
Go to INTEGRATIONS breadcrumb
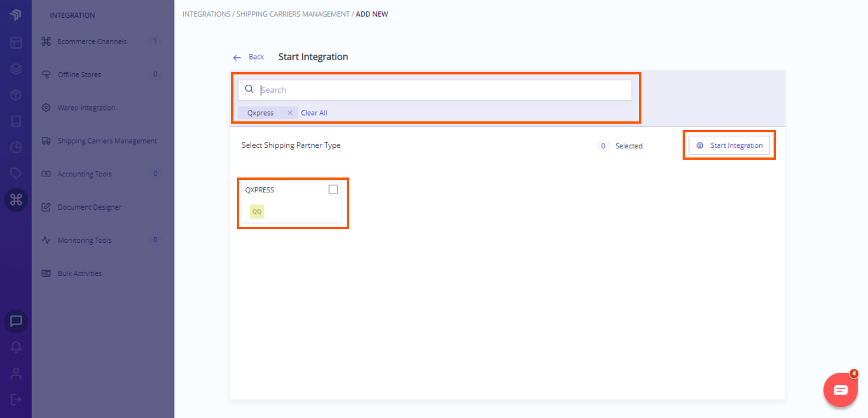pos(207,14)
